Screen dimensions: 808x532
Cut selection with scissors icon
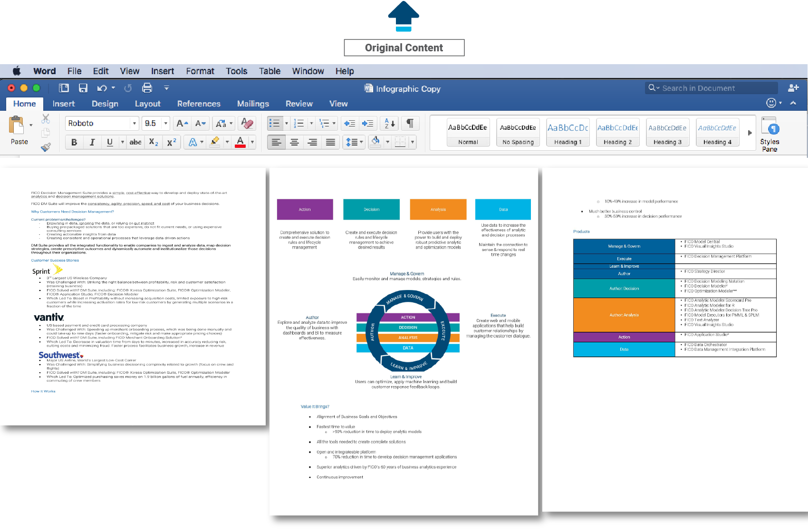coord(46,118)
